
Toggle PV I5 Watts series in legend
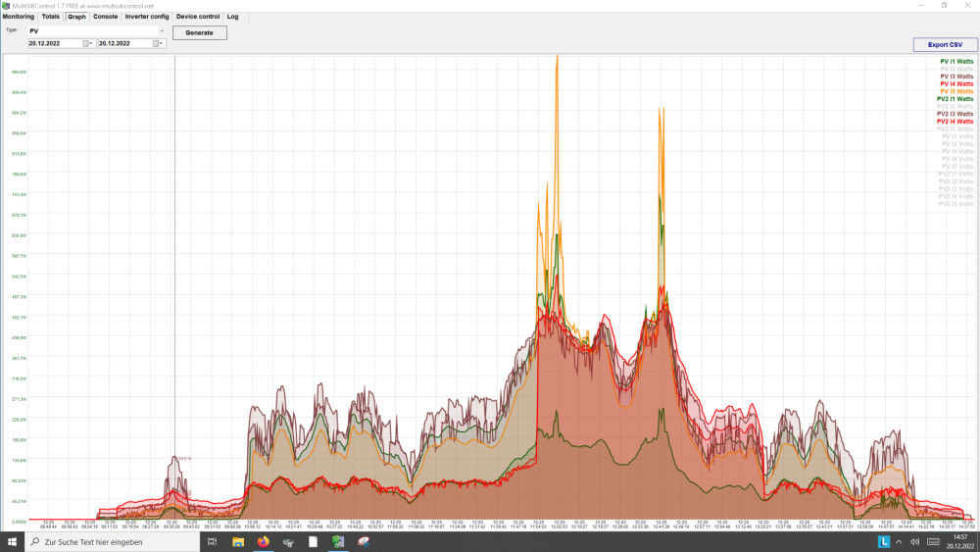point(956,91)
